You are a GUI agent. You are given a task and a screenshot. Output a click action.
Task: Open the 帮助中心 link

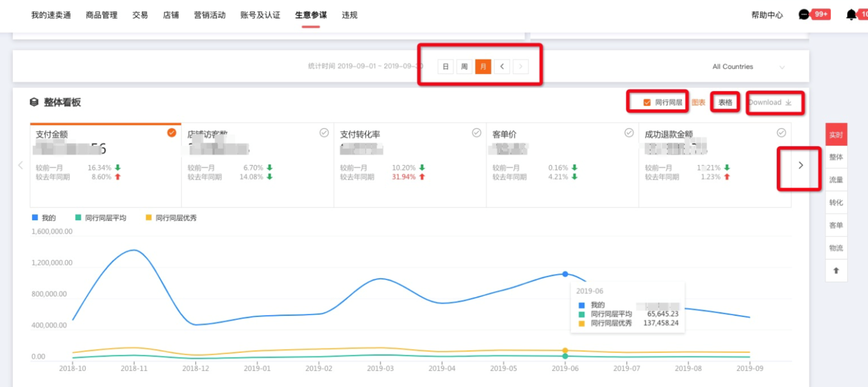767,15
